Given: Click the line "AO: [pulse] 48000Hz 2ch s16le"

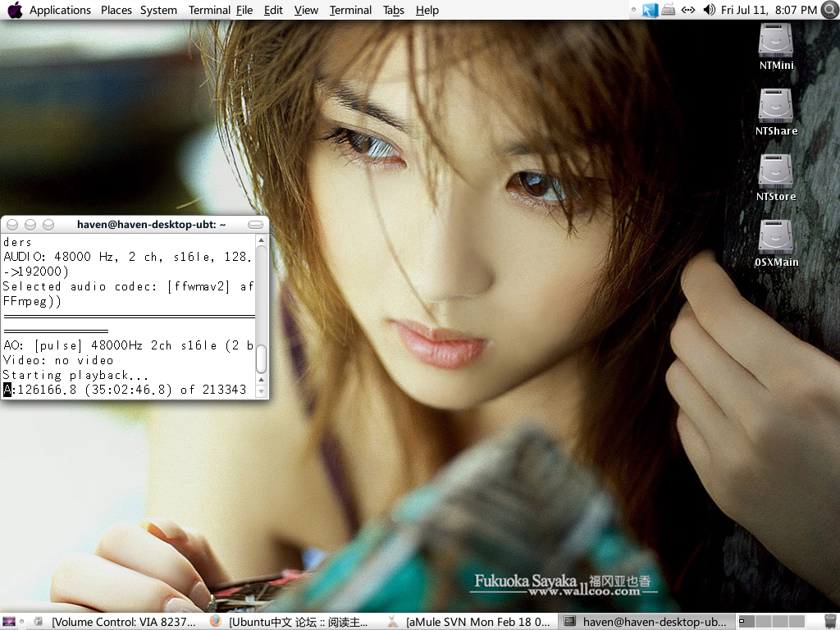Looking at the screenshot, I should coord(128,345).
